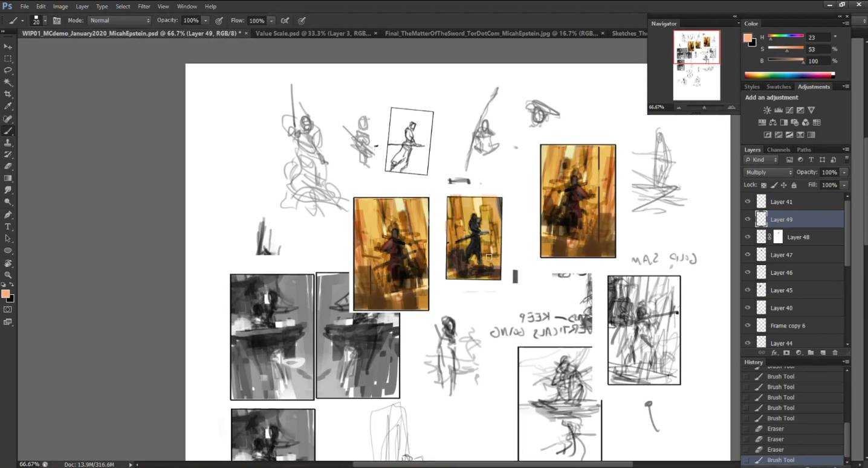The width and height of the screenshot is (868, 468).
Task: Click the delete layer trash icon
Action: [x=835, y=353]
